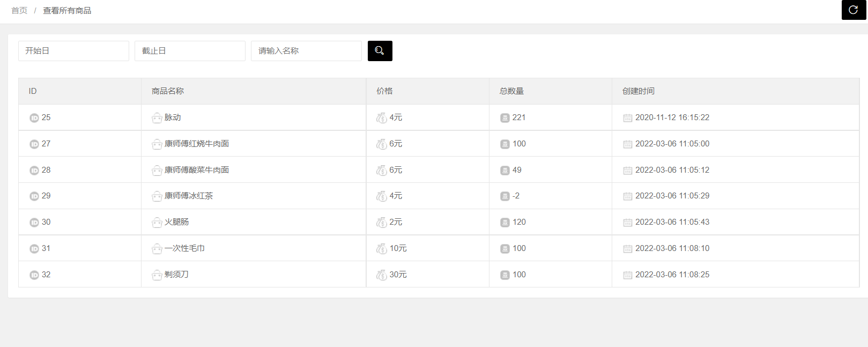Image resolution: width=868 pixels, height=347 pixels.
Task: Click the quantity icon beside 221
Action: (x=505, y=118)
